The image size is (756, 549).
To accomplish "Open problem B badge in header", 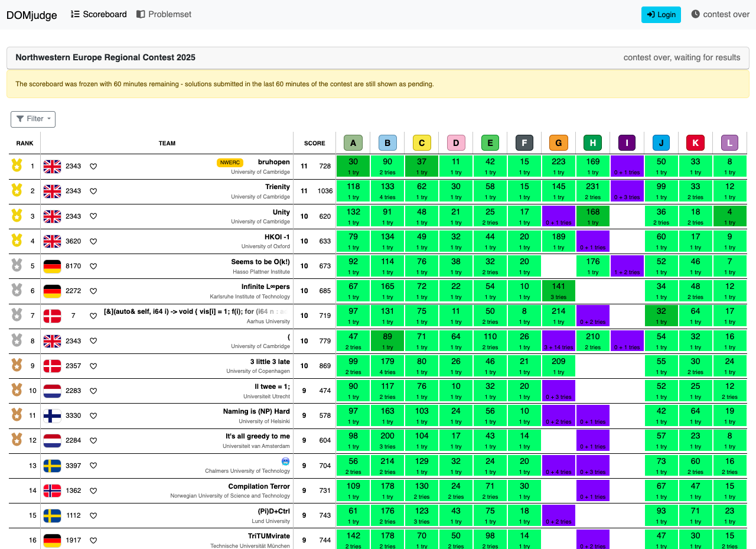I will coord(387,142).
